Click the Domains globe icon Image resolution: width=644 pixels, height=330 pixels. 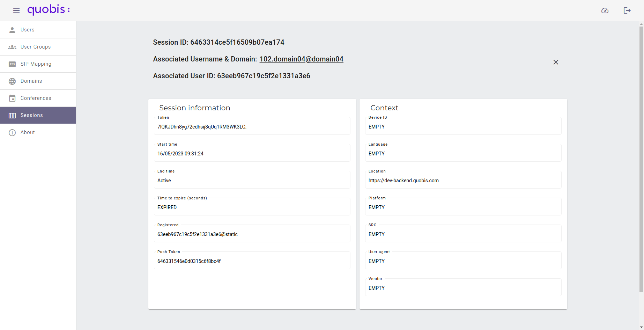click(x=12, y=81)
